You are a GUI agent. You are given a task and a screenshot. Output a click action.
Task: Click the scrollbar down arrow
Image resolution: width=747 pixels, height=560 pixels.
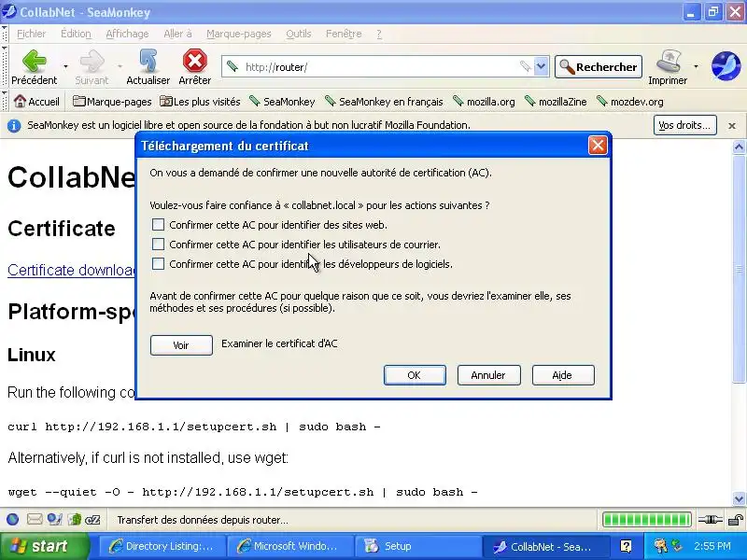point(739,499)
